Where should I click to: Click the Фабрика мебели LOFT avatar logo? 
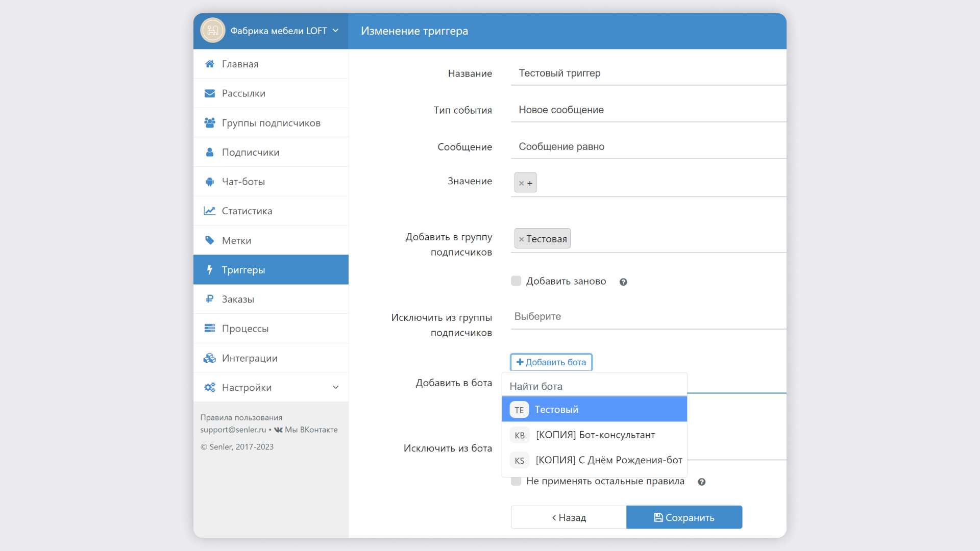coord(213,31)
